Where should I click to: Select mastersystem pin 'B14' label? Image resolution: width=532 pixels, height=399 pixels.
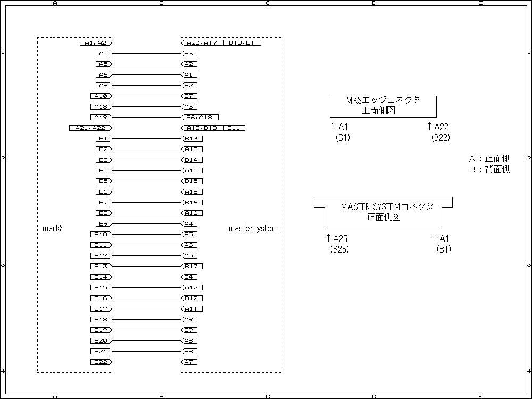192,160
